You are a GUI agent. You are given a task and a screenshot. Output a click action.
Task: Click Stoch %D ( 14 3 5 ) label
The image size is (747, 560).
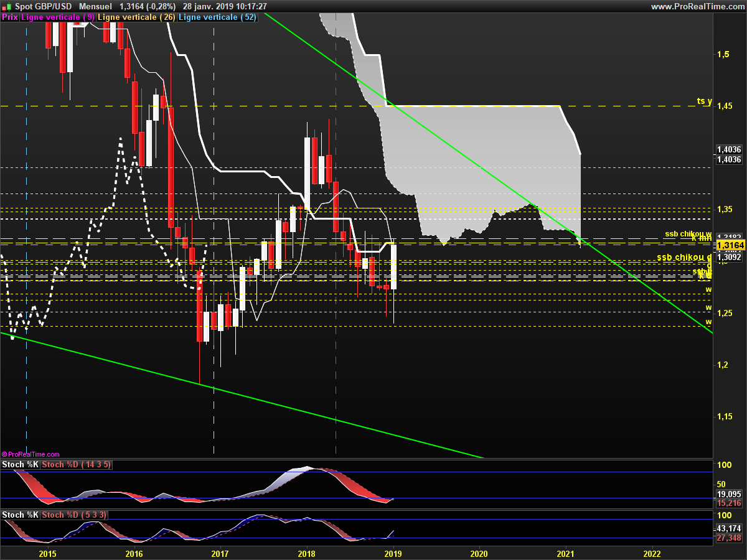coord(77,465)
